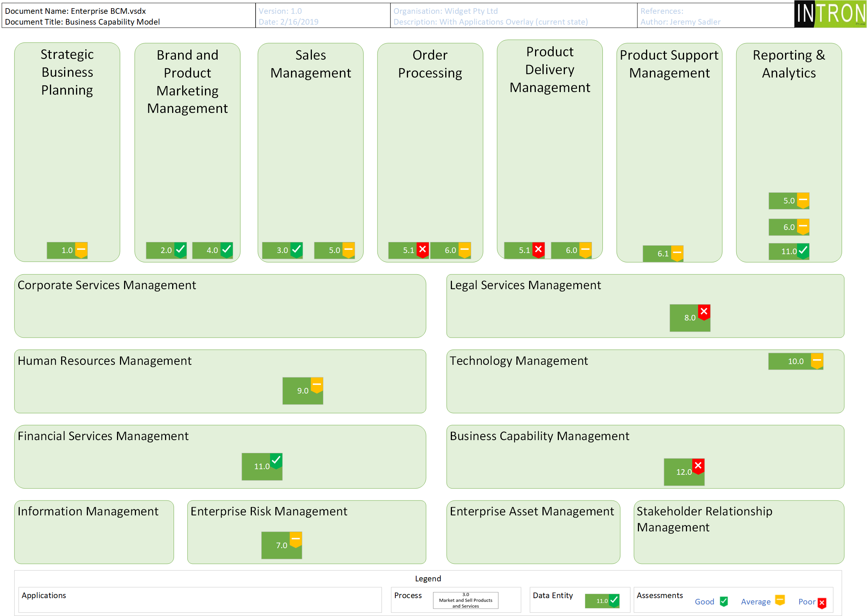Image resolution: width=867 pixels, height=616 pixels.
Task: Select the Corporate Services Management box
Action: coord(220,306)
